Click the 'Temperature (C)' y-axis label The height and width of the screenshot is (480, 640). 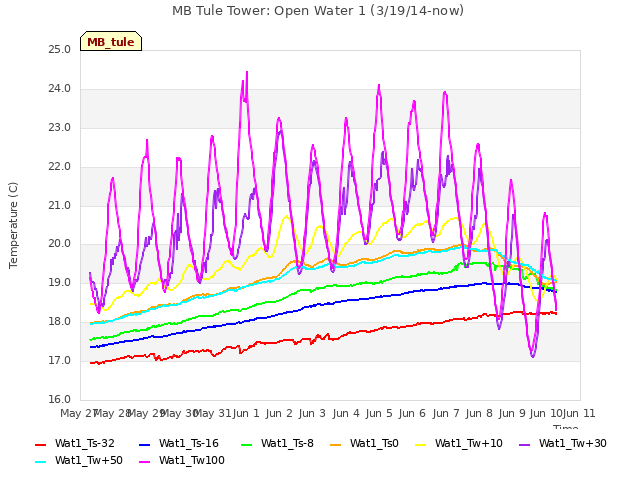pyautogui.click(x=13, y=225)
